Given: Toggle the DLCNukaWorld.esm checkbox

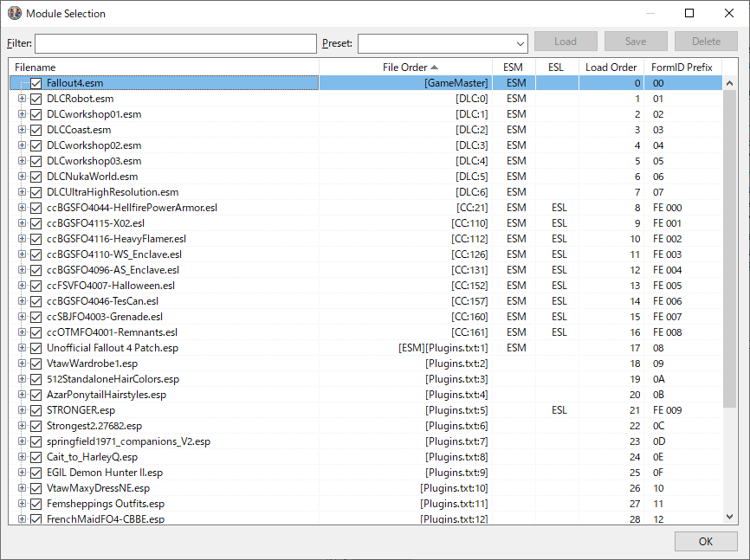Looking at the screenshot, I should pyautogui.click(x=36, y=177).
